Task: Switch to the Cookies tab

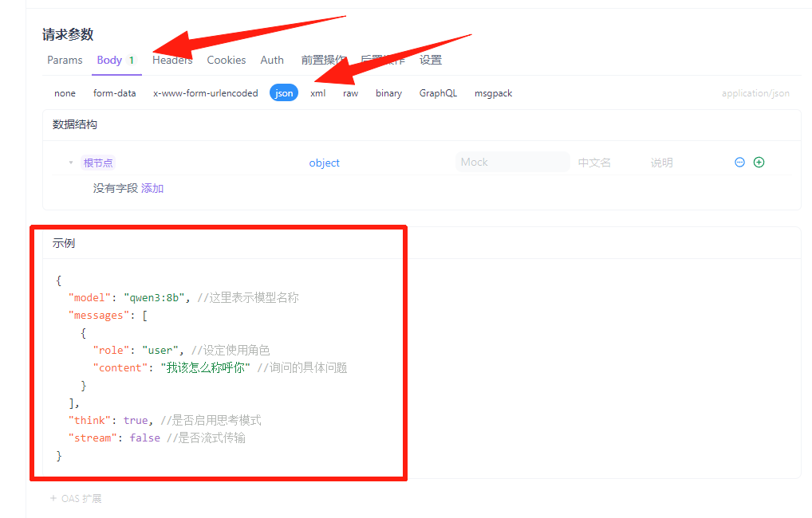Action: click(x=227, y=60)
